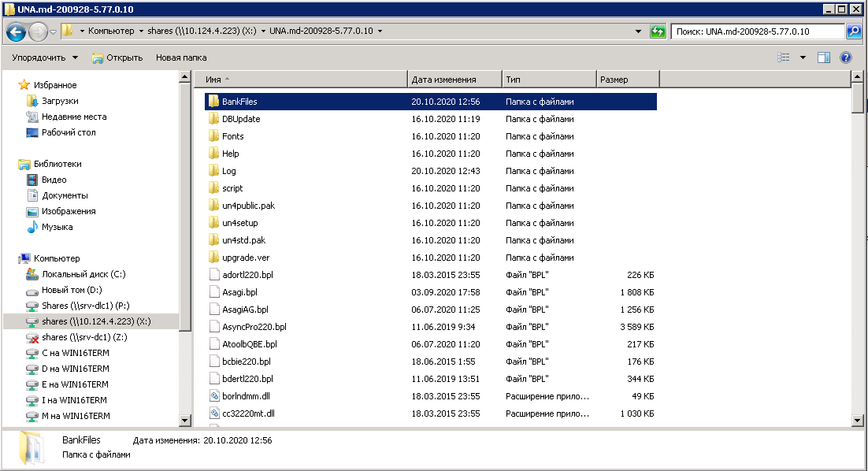Expand the UNA.md-200928-5.77.0.10 breadcrumb arrow
Image resolution: width=868 pixels, height=471 pixels.
coord(380,32)
